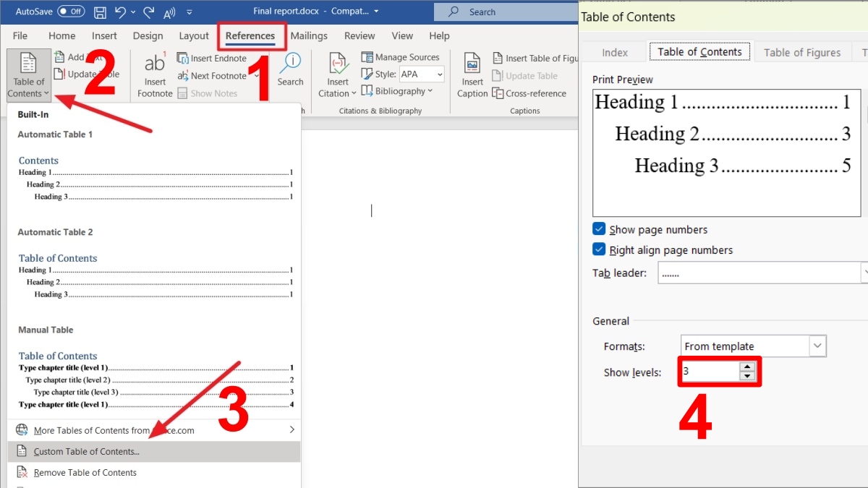Click the Save floppy disk icon

click(100, 12)
